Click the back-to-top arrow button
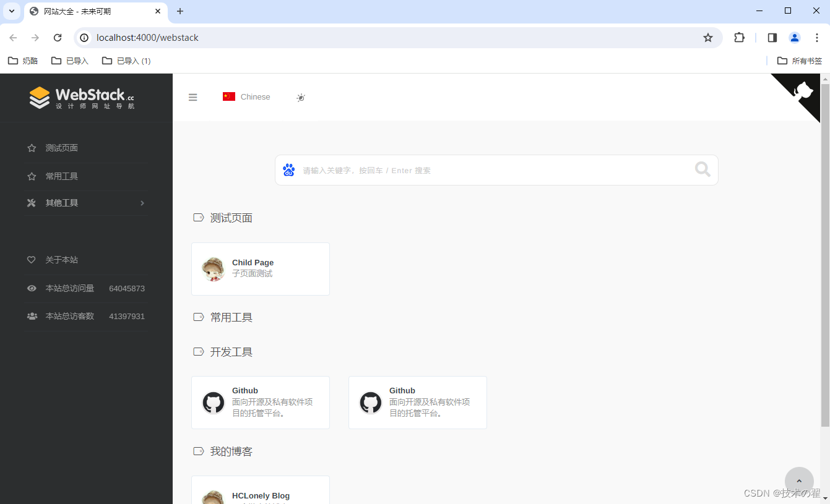 799,481
